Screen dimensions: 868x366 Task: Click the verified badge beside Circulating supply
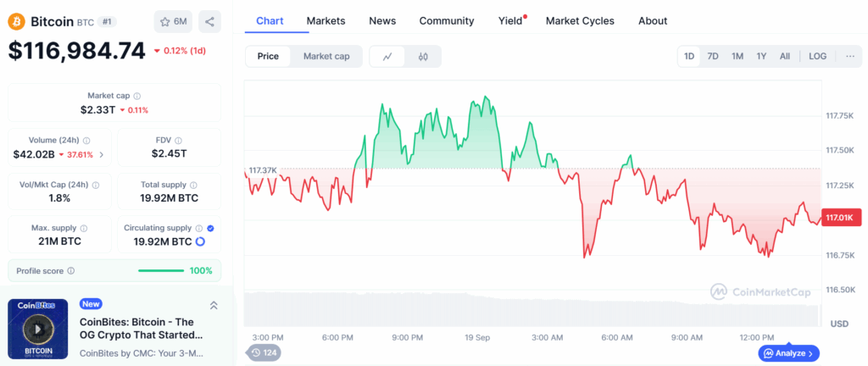(x=211, y=228)
